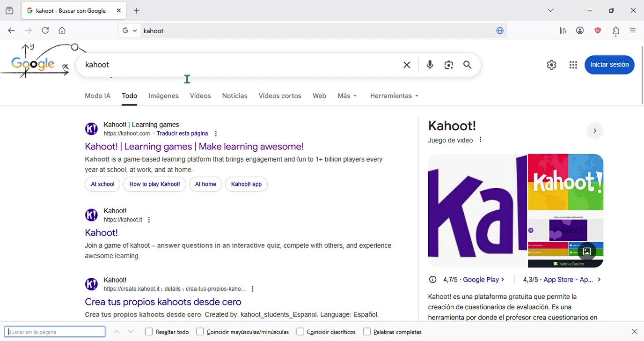Close the find in page bar
The image size is (644, 341).
click(x=634, y=332)
